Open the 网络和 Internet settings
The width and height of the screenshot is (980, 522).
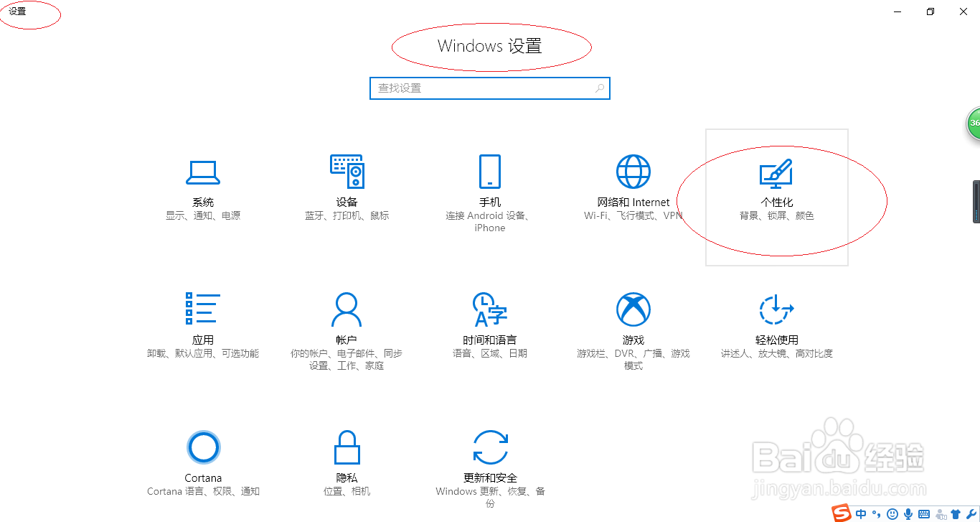633,188
